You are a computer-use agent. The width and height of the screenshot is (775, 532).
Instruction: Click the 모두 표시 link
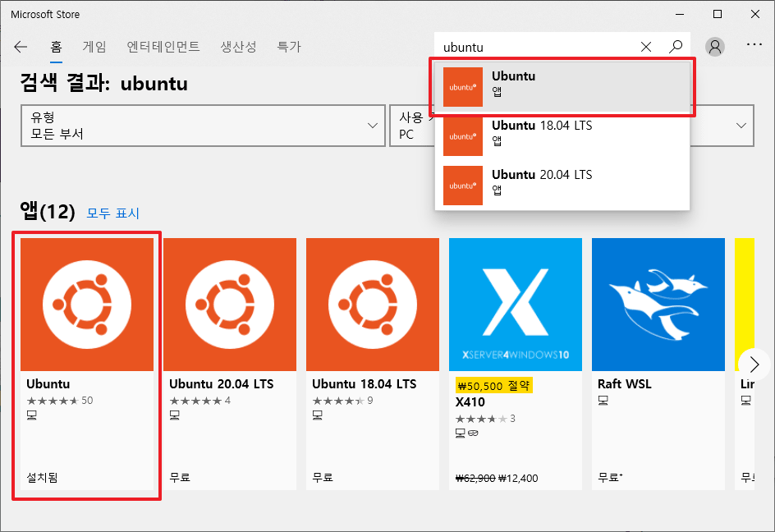(113, 213)
